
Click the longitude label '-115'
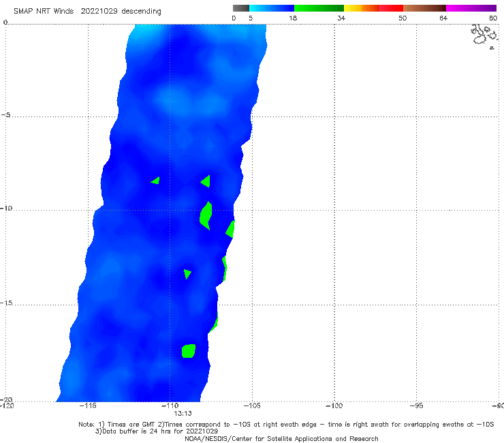(x=88, y=406)
